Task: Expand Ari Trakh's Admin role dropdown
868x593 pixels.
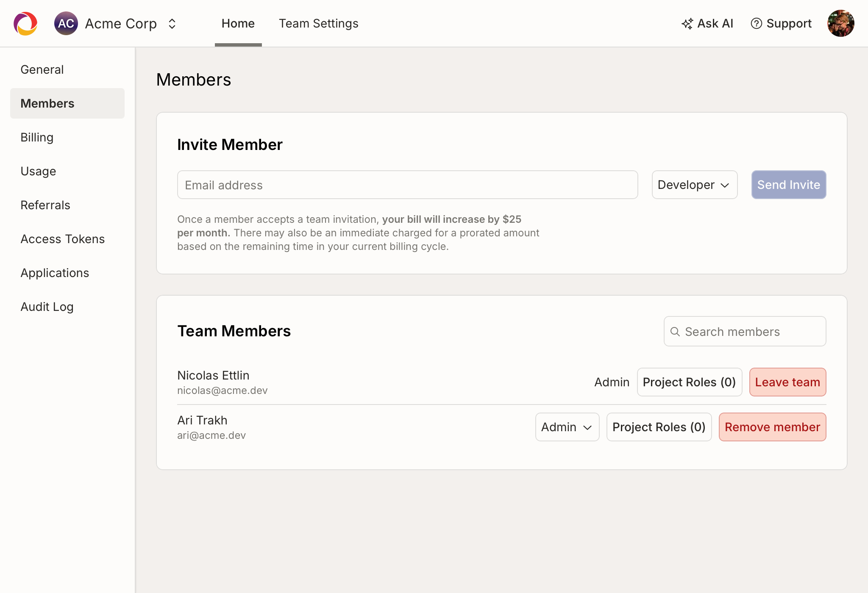Action: 567,427
